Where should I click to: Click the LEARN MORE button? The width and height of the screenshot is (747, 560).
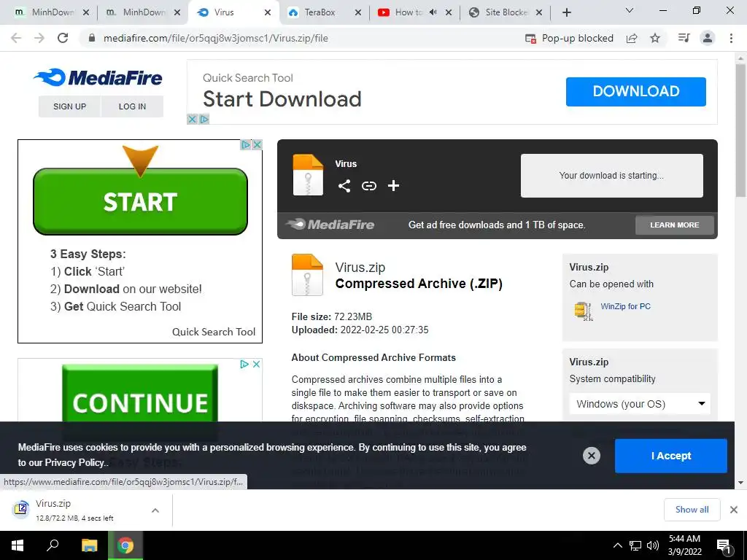pyautogui.click(x=675, y=225)
